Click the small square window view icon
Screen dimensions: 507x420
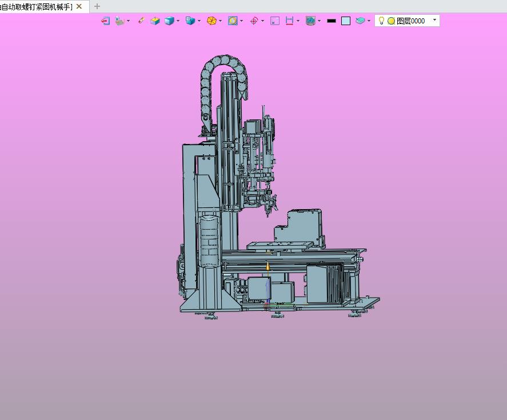tap(275, 21)
